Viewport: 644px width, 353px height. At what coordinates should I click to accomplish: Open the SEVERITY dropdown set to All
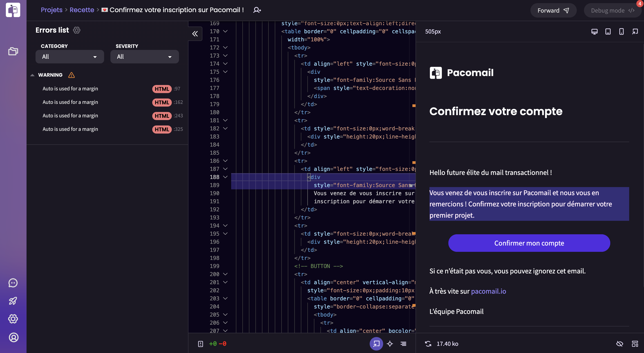[x=145, y=56]
